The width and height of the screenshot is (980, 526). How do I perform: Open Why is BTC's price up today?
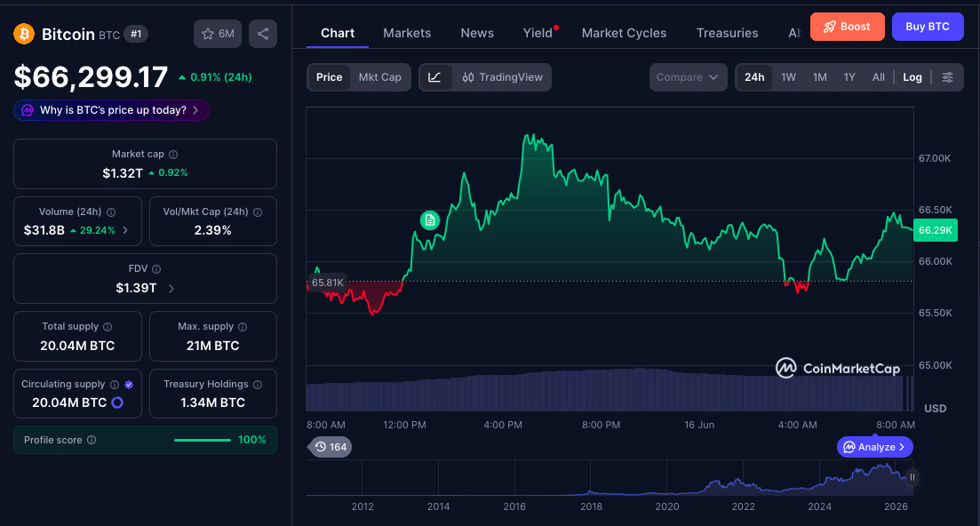pyautogui.click(x=111, y=110)
